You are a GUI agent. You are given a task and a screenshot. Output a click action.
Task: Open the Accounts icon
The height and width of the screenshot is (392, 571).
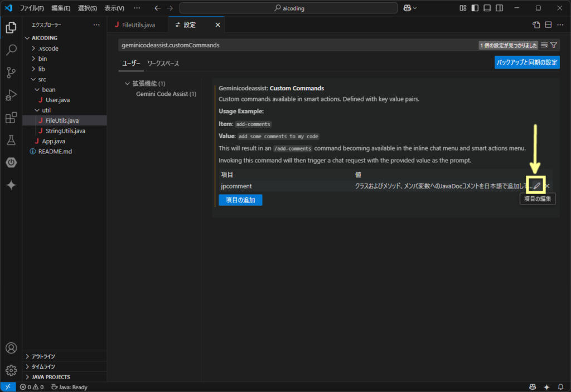click(x=11, y=348)
